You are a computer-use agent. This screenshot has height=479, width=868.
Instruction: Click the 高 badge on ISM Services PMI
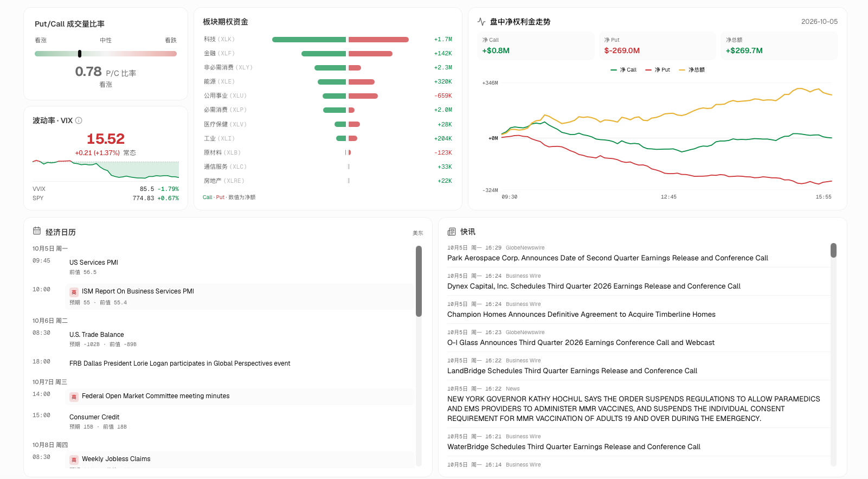(x=74, y=292)
